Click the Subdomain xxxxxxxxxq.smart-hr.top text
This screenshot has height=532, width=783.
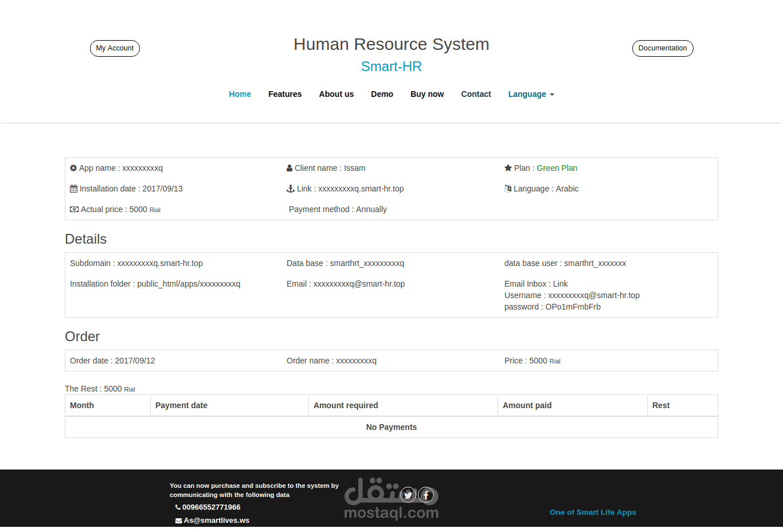click(136, 263)
